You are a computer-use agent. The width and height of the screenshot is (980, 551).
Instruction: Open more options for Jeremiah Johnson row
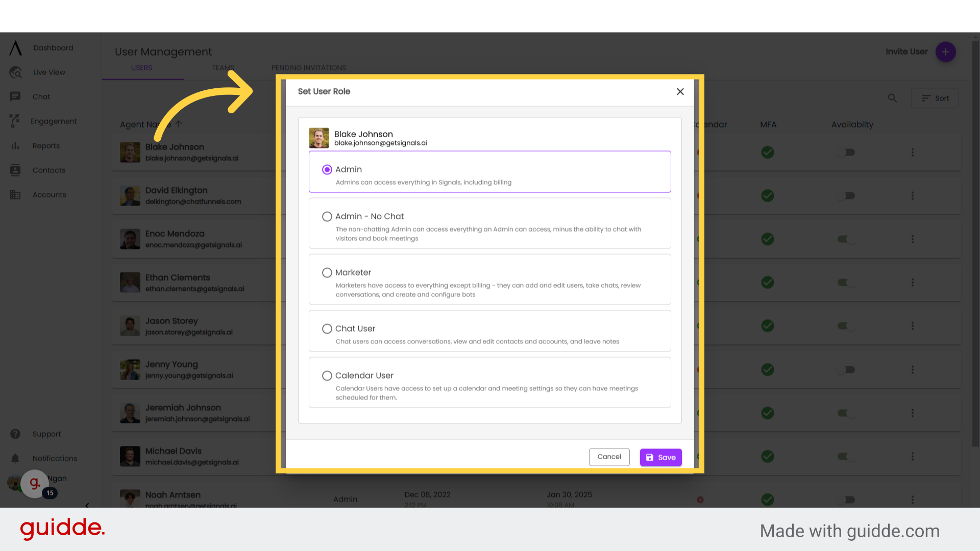pyautogui.click(x=913, y=413)
